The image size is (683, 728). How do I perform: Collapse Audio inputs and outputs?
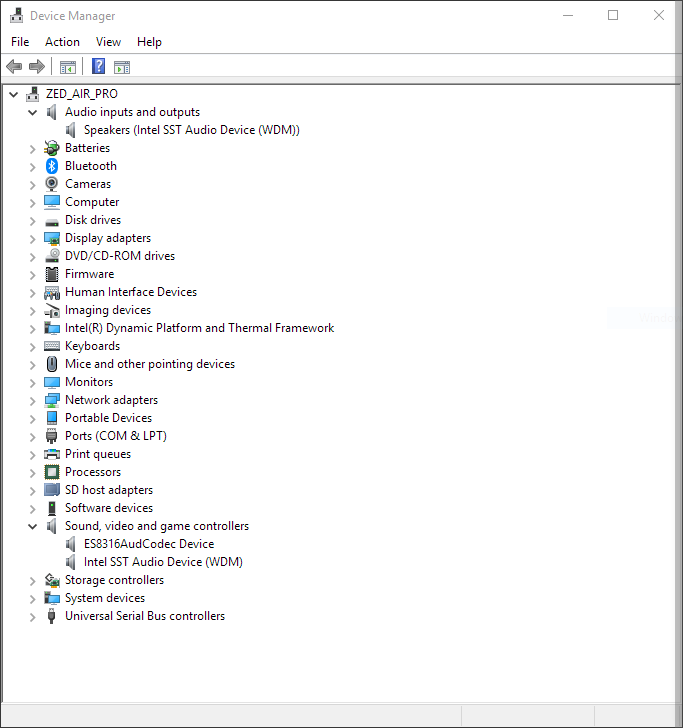point(33,112)
